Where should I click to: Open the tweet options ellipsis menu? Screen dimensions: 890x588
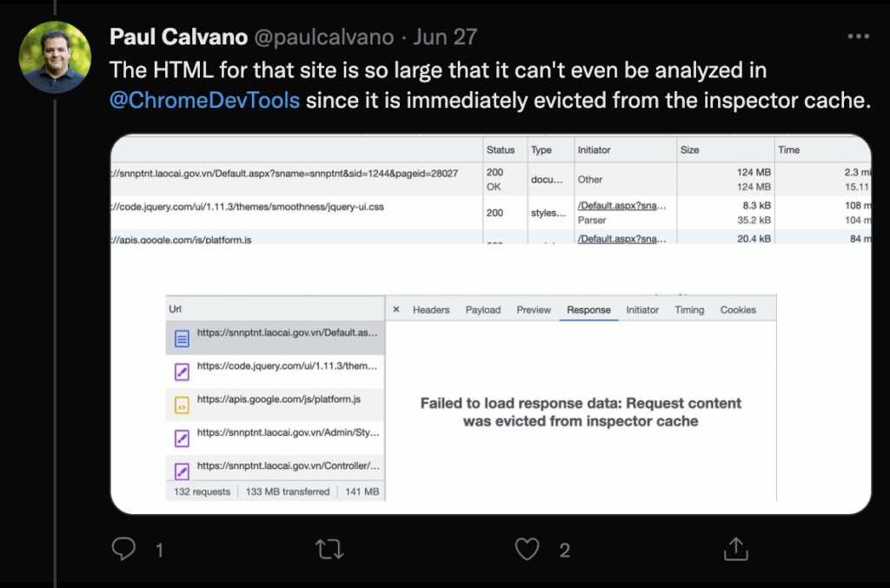[x=858, y=36]
